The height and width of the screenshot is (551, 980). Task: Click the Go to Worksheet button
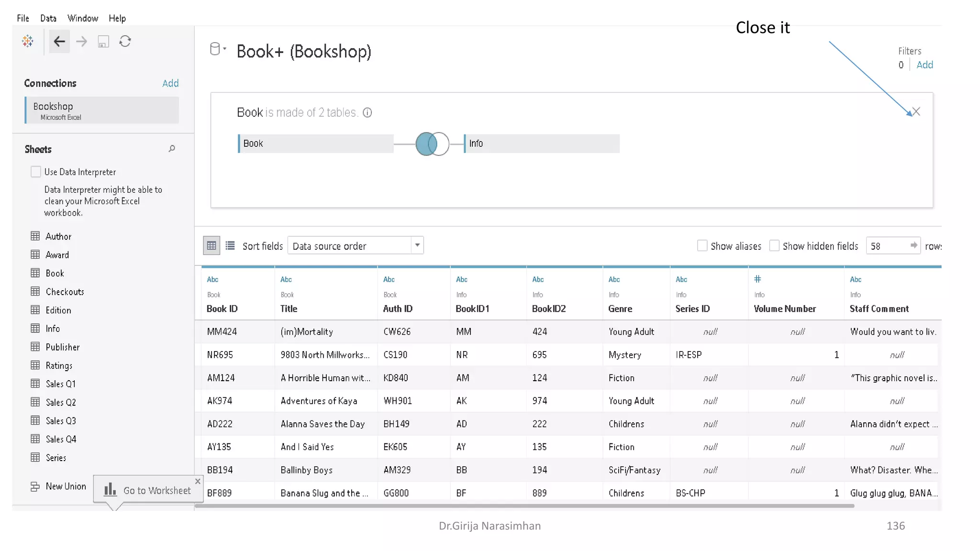tap(148, 490)
